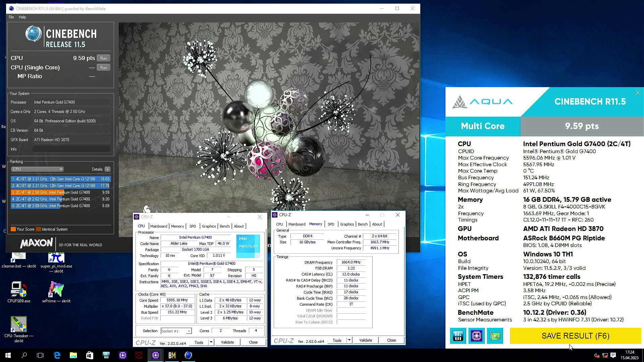The height and width of the screenshot is (362, 644).
Task: Launch Edge browser from taskbar
Action: tap(57, 355)
